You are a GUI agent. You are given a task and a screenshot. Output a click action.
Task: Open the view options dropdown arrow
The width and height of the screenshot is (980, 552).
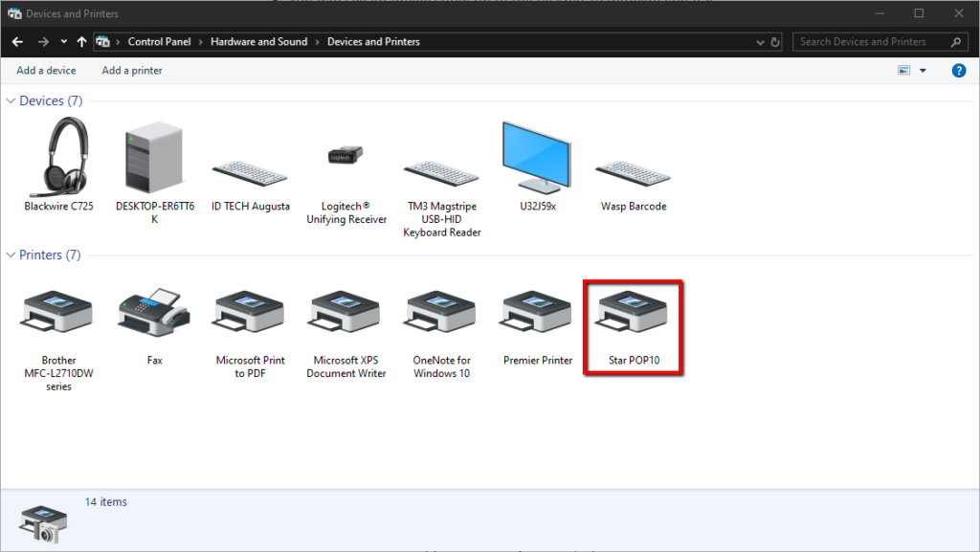point(924,71)
